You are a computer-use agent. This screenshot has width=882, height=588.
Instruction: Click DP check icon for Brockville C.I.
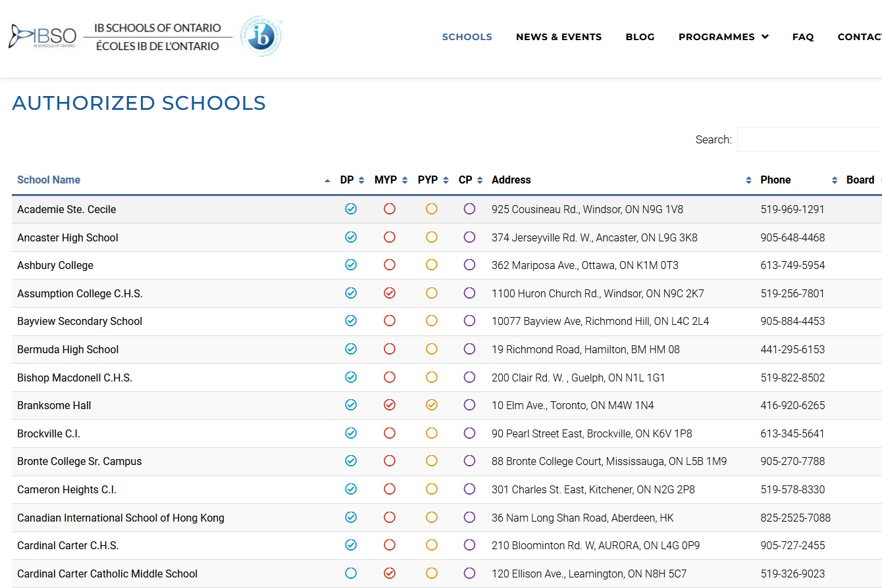pos(351,433)
